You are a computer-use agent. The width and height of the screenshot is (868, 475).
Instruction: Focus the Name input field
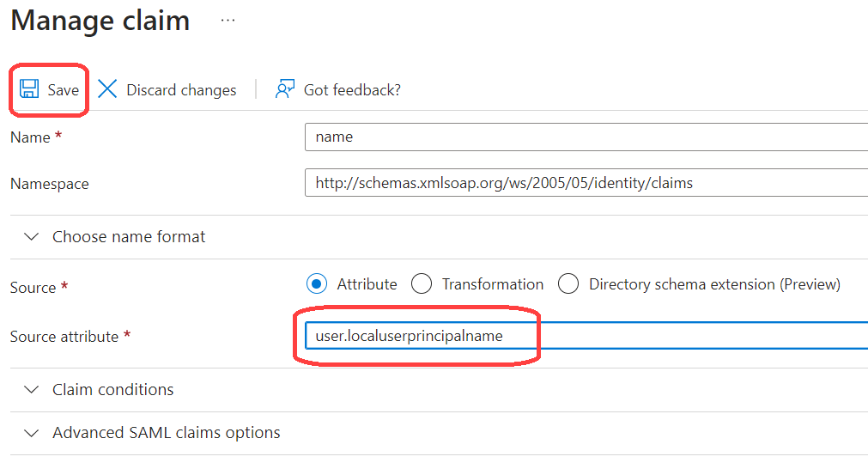586,137
